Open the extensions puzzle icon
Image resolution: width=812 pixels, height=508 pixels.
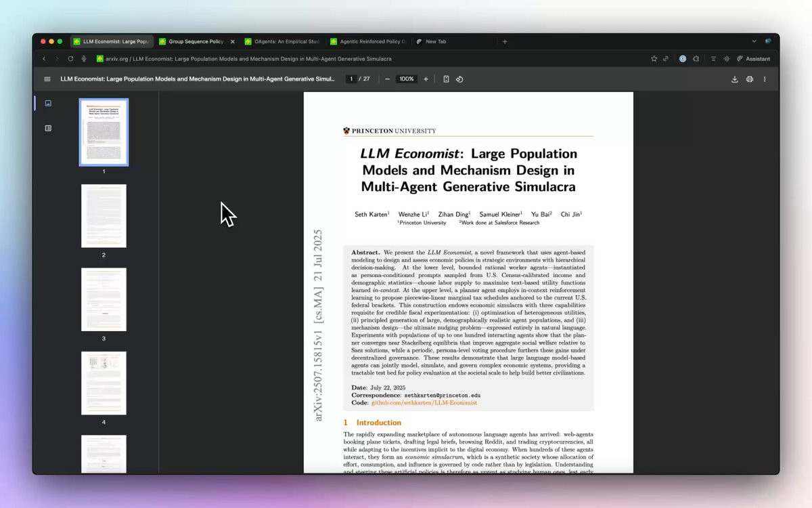(x=696, y=59)
